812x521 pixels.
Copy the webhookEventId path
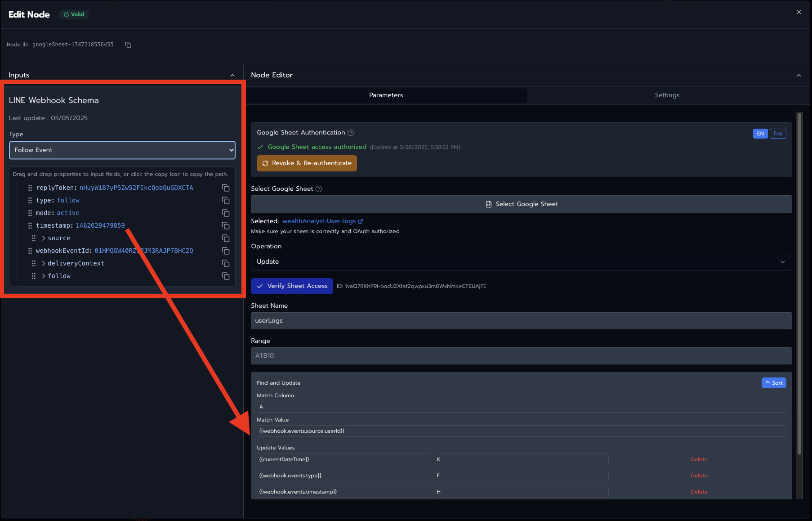click(x=226, y=251)
